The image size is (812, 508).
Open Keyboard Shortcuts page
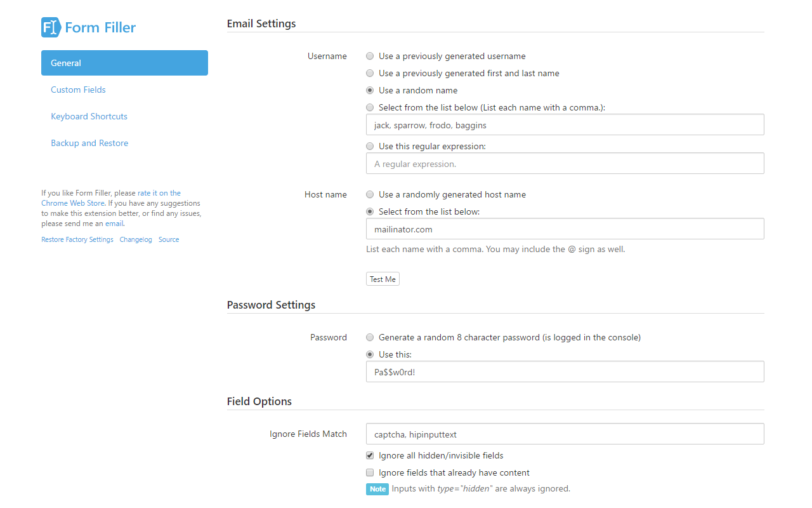click(x=89, y=116)
